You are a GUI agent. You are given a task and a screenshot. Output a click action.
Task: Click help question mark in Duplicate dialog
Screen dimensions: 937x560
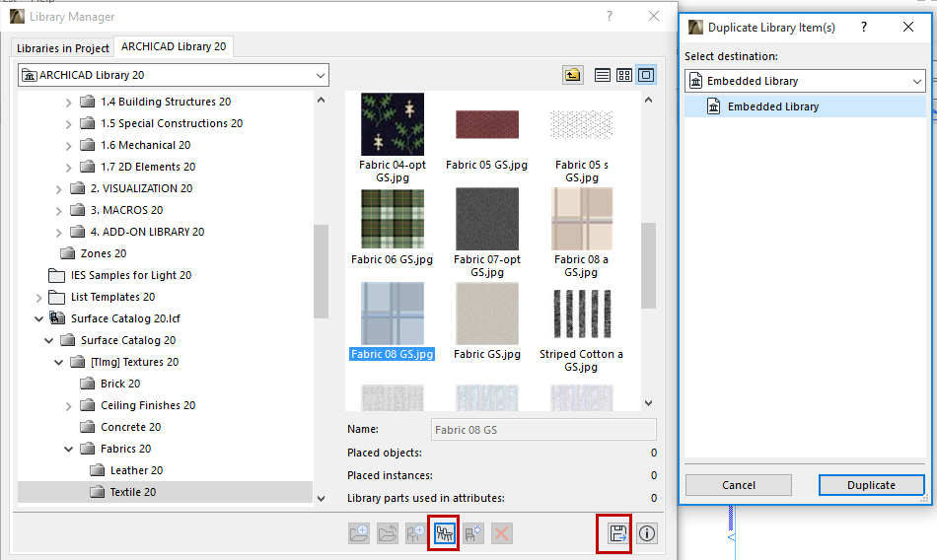(864, 27)
